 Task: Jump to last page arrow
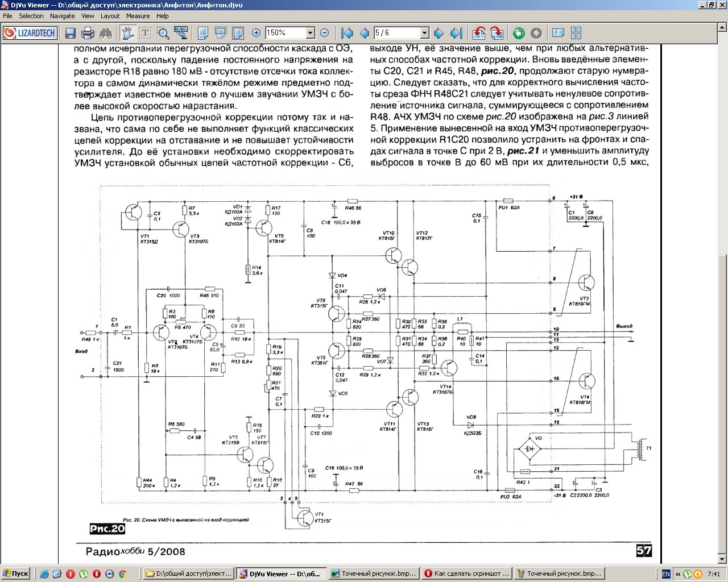coord(456,33)
